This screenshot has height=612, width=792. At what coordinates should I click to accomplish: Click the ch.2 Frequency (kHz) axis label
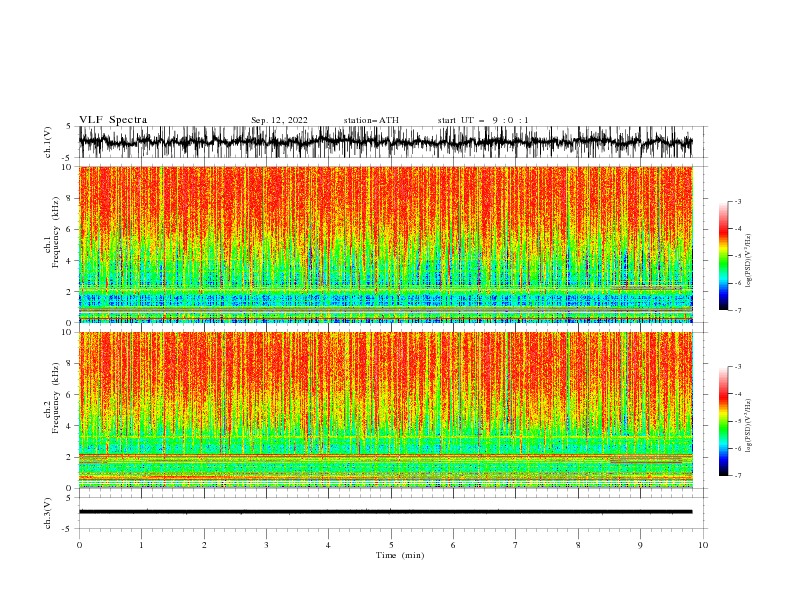point(52,398)
